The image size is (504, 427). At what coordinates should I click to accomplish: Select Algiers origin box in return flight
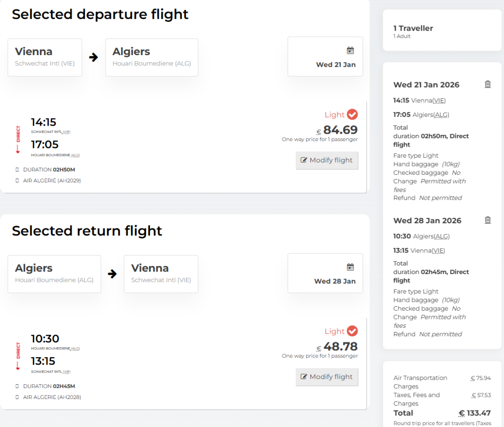54,274
